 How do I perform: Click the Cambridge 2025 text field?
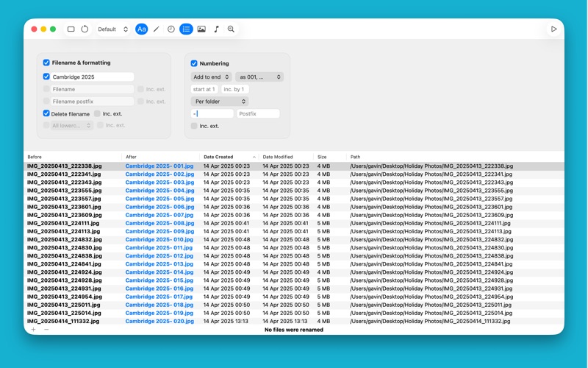pos(93,77)
